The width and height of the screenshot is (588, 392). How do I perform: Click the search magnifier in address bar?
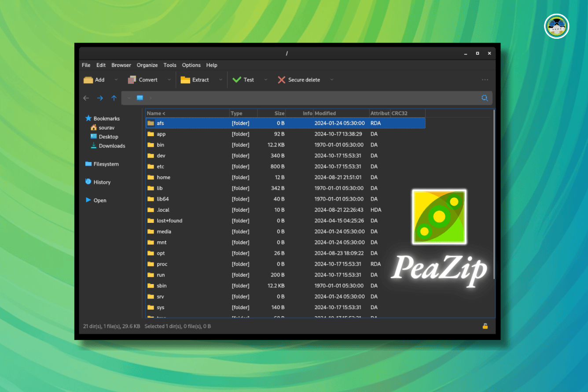coord(485,98)
